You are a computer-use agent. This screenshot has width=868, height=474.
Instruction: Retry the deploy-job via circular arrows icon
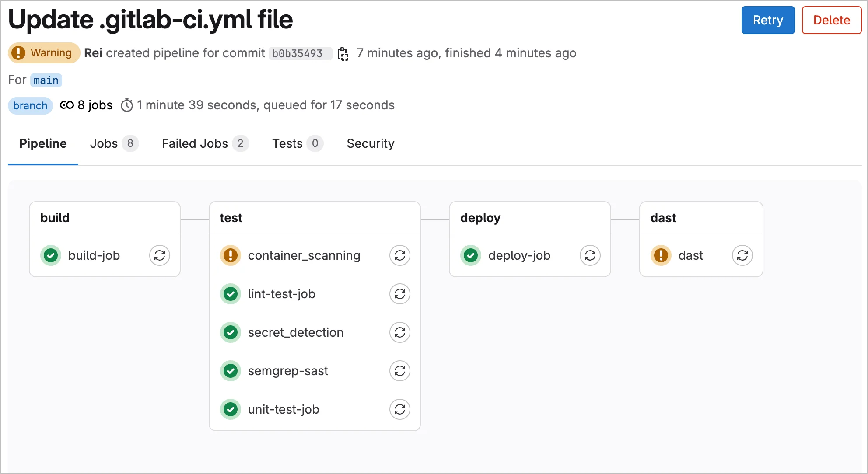point(590,255)
